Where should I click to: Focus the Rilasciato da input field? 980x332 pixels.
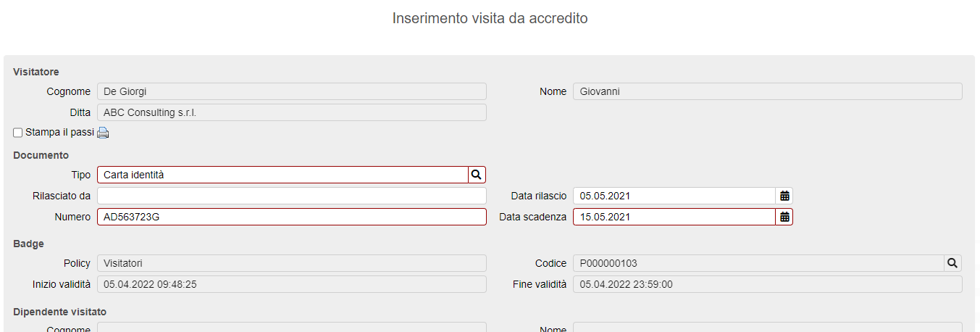[x=292, y=196]
